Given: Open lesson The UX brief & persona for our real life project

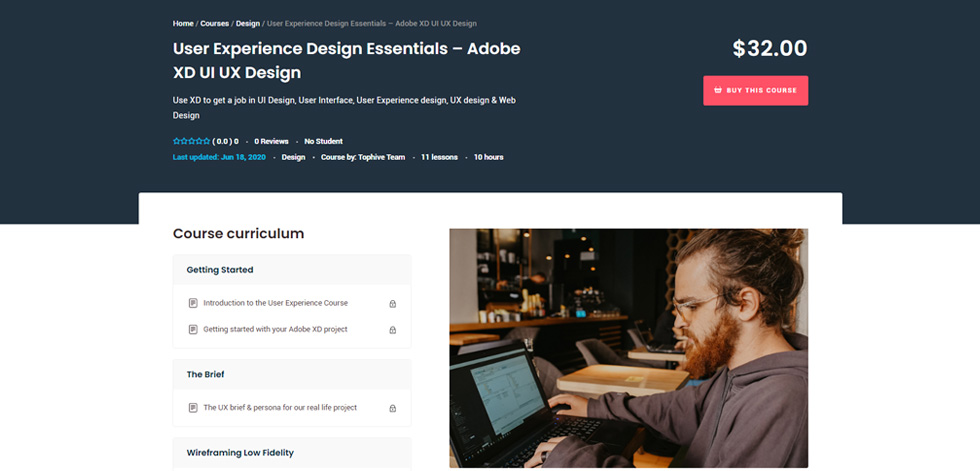Looking at the screenshot, I should coord(280,408).
